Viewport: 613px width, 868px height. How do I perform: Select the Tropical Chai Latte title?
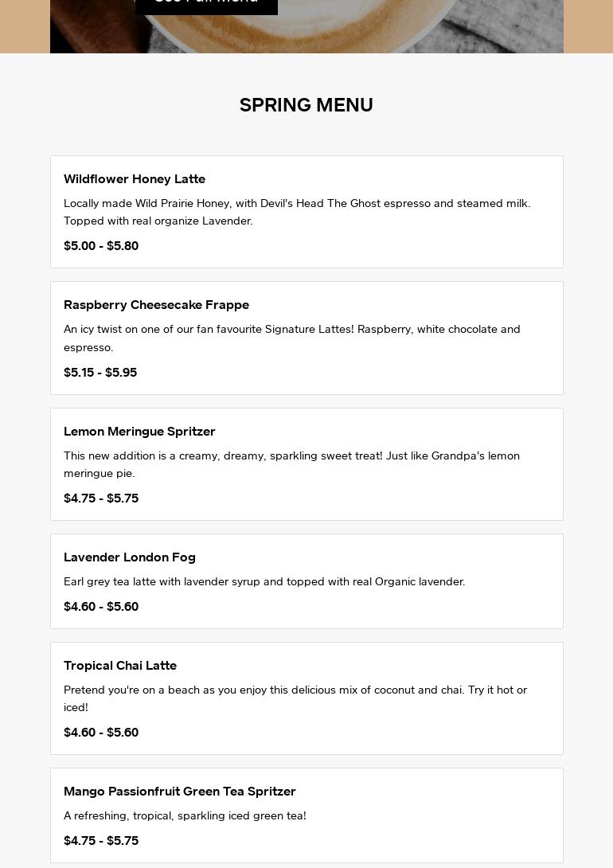point(120,666)
